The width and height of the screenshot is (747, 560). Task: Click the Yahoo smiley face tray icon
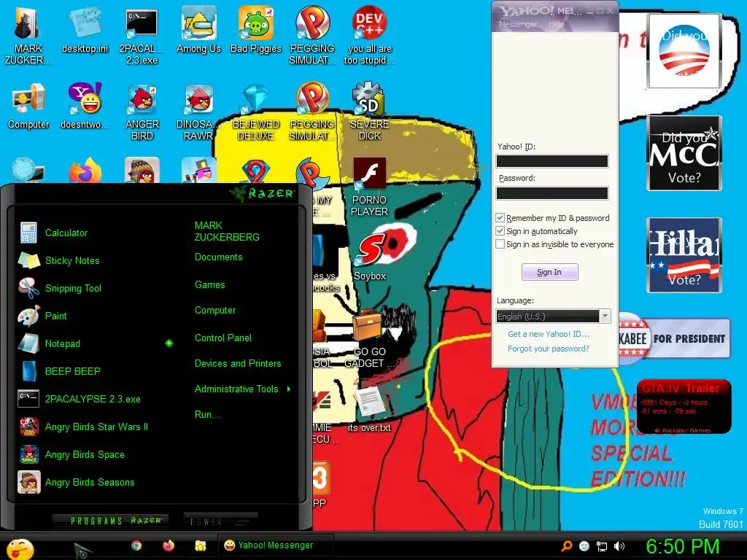[x=584, y=546]
